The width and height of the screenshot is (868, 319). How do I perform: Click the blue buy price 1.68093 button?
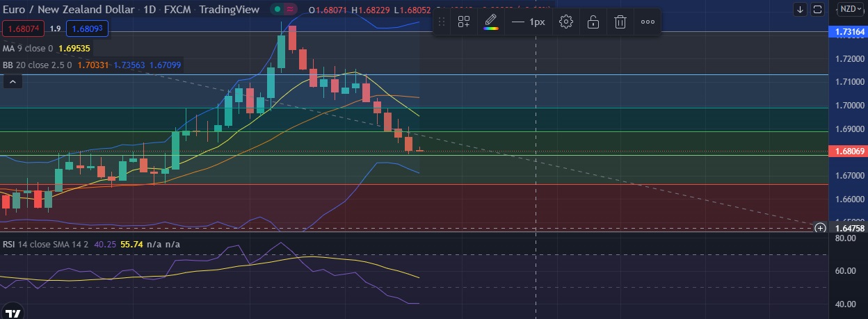click(86, 30)
